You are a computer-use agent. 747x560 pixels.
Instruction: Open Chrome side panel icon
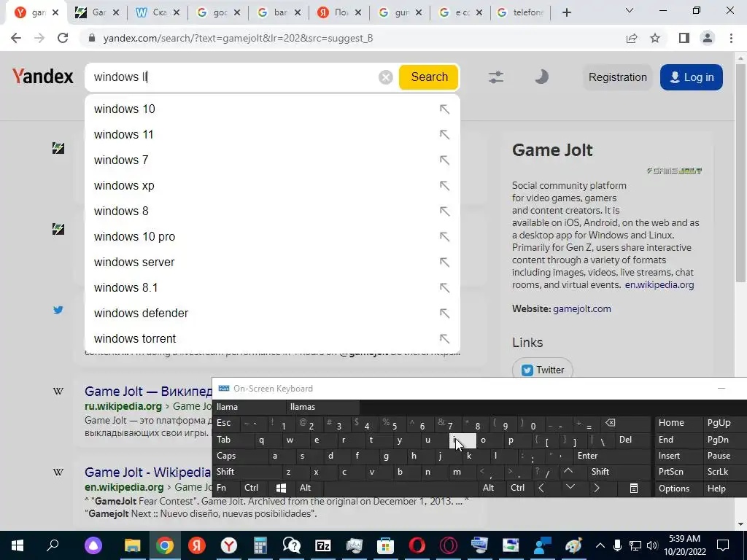684,38
